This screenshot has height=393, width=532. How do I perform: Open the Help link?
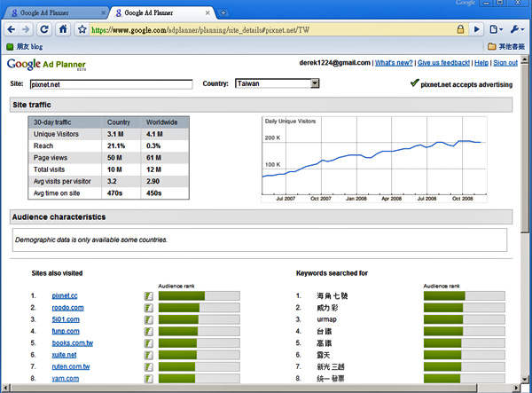point(481,63)
